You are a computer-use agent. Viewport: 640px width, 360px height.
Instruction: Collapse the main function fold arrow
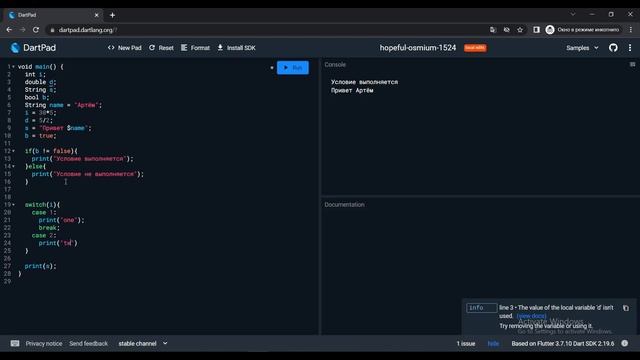pos(13,67)
